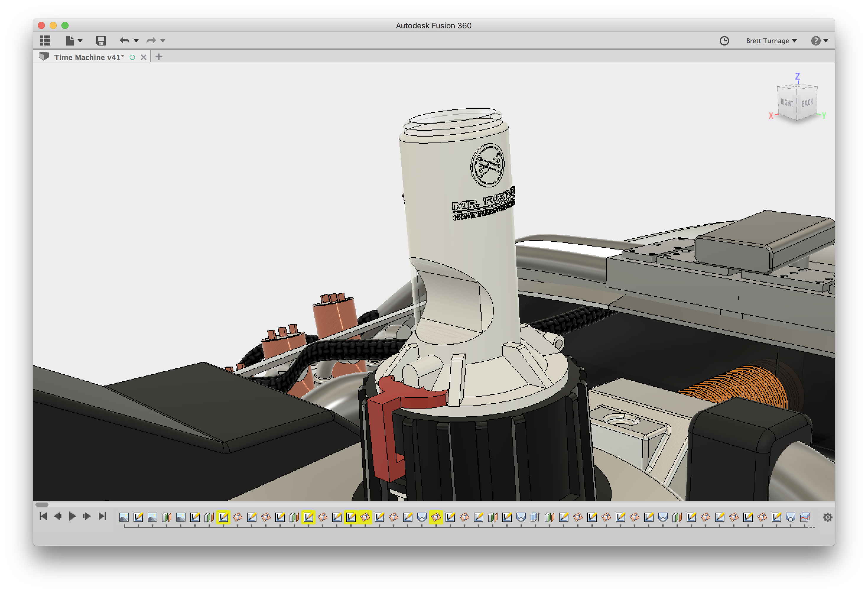Step timeline back one feature
This screenshot has height=593, width=868.
pyautogui.click(x=58, y=516)
